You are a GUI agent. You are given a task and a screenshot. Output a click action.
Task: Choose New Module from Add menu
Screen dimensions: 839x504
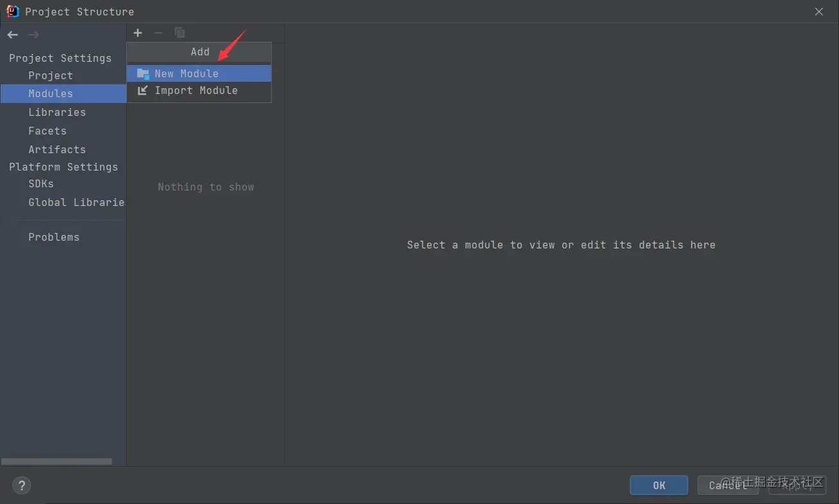pos(199,73)
